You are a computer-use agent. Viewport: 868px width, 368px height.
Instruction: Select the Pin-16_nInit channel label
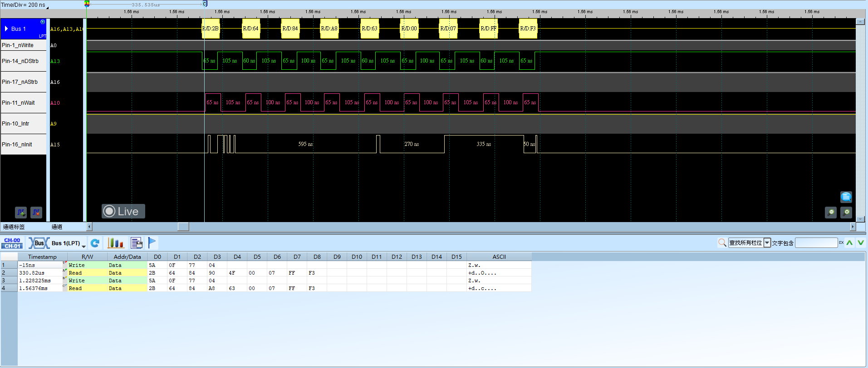tap(24, 145)
